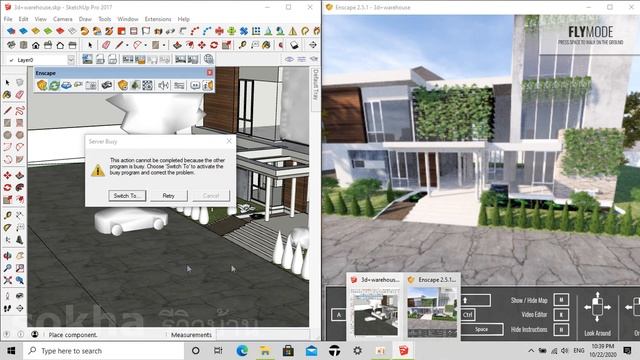Select the Enscape 2.5.1 taskbar preview thumbnail

(433, 306)
